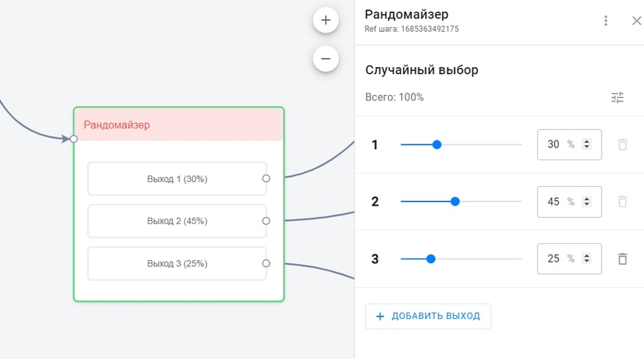Click the connector circle of Выход 3
This screenshot has width=644, height=359.
(267, 263)
